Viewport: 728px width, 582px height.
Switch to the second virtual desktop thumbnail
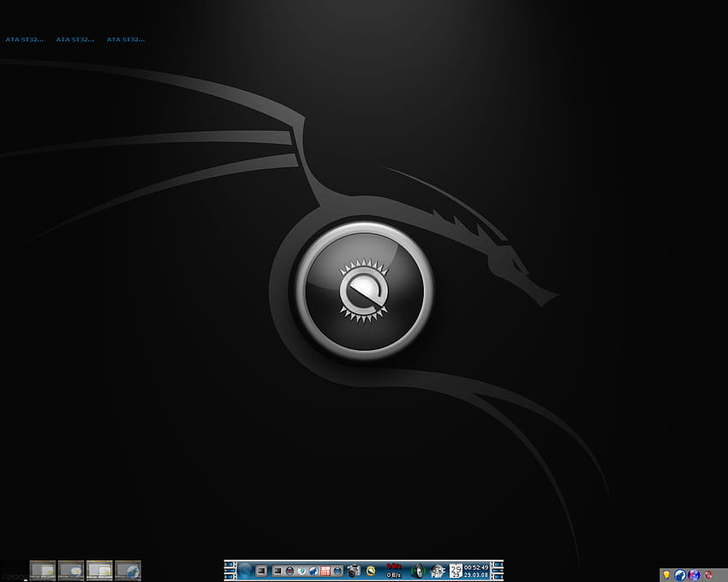point(71,570)
